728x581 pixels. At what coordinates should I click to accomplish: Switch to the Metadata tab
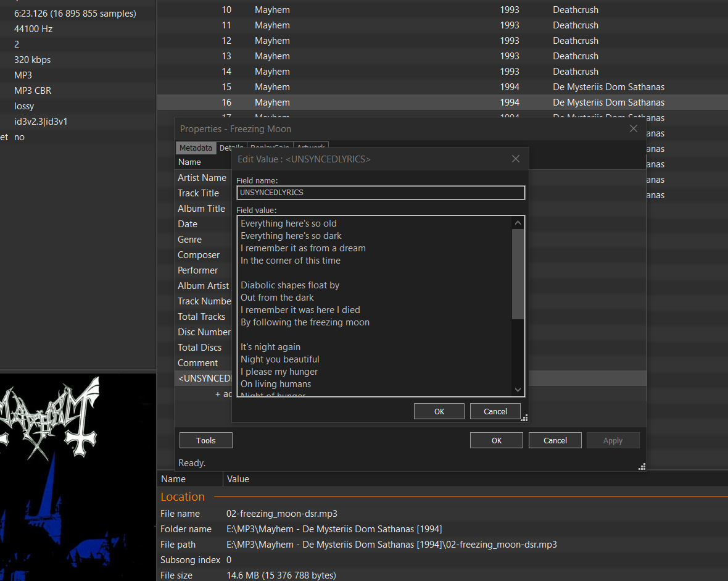tap(196, 148)
